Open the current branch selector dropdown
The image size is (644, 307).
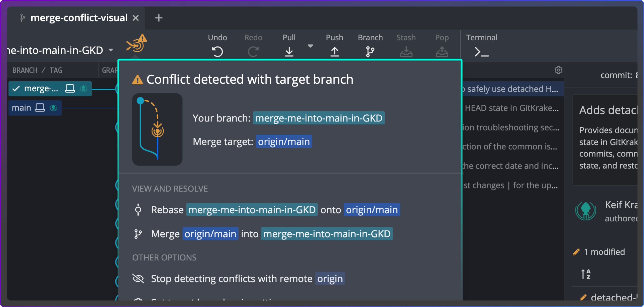click(111, 50)
